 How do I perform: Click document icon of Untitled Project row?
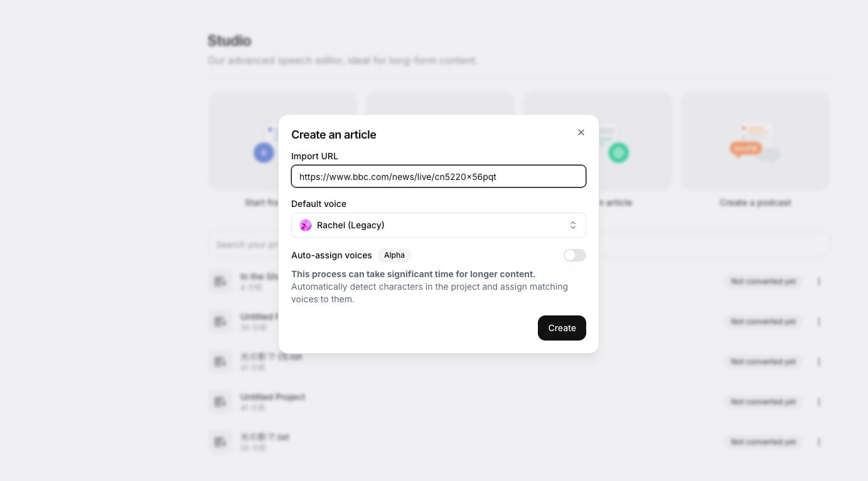tap(220, 402)
